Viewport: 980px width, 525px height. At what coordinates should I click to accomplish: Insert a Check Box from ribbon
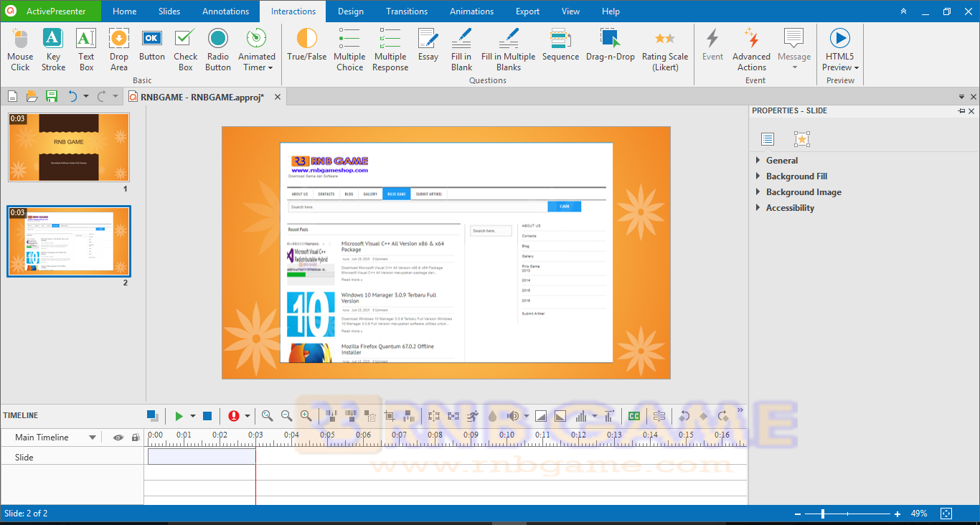(x=185, y=50)
